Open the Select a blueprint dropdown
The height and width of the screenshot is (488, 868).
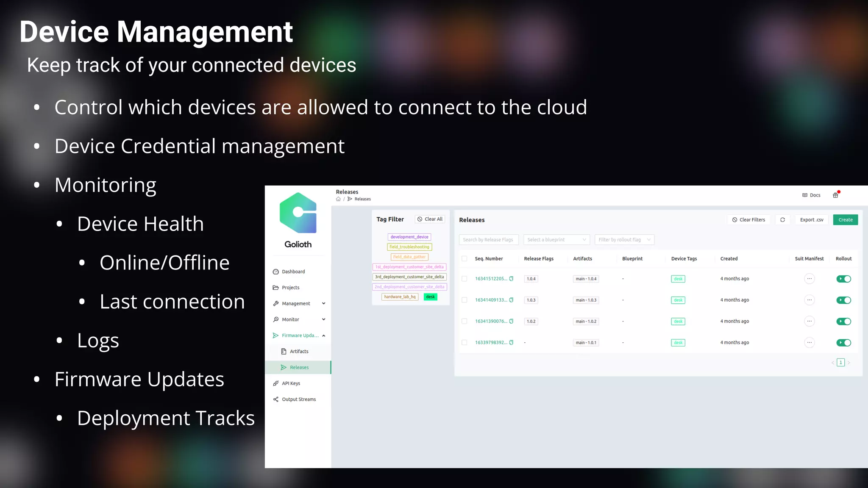point(556,240)
